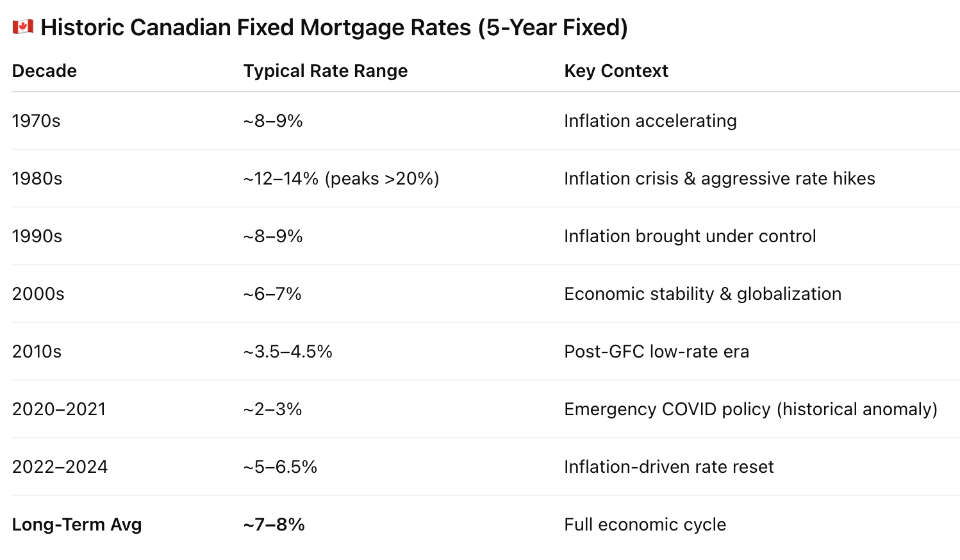Select the ~6–7% rate cell

click(x=272, y=294)
